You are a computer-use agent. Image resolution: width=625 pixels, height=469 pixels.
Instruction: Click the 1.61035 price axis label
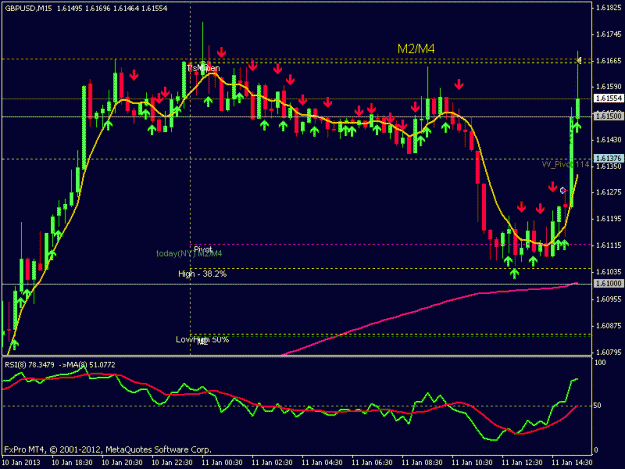[609, 272]
